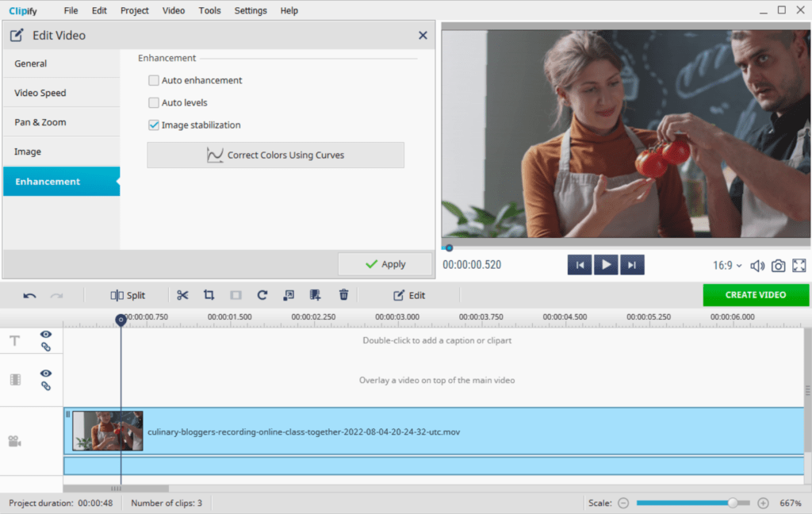
Task: Split the clip with the Split tool
Action: point(128,295)
